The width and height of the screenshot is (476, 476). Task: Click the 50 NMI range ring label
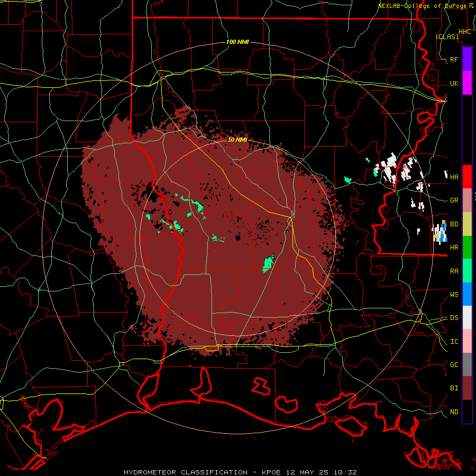click(x=237, y=140)
